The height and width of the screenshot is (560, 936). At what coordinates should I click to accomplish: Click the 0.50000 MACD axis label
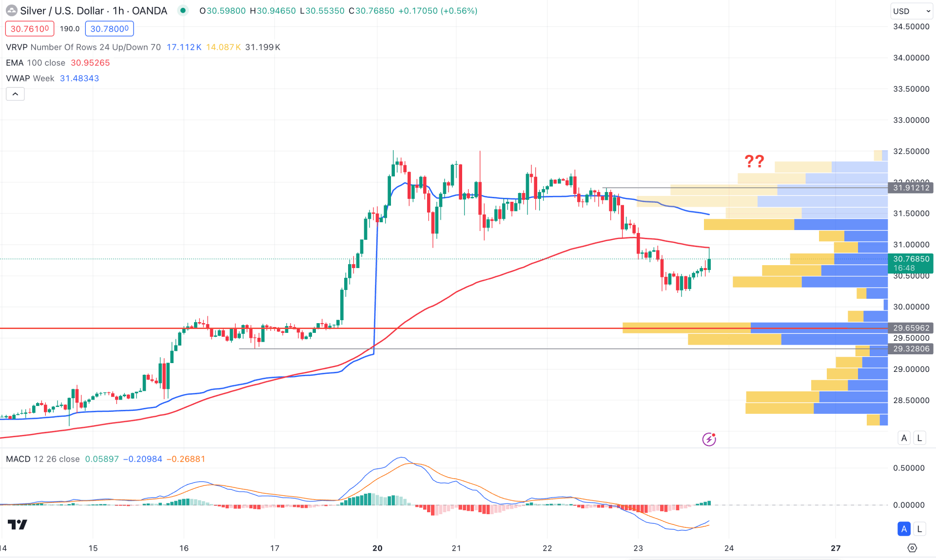coord(909,468)
